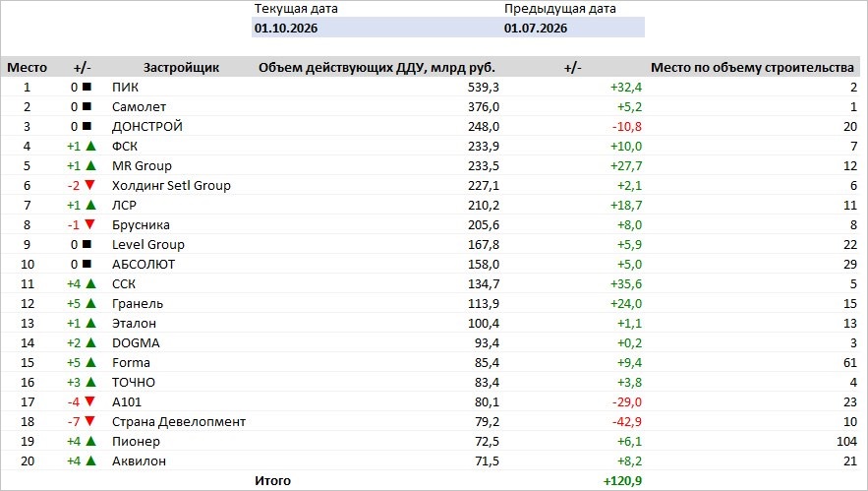Image resolution: width=868 pixels, height=491 pixels.
Task: Click the 'Место' column header
Action: click(28, 68)
